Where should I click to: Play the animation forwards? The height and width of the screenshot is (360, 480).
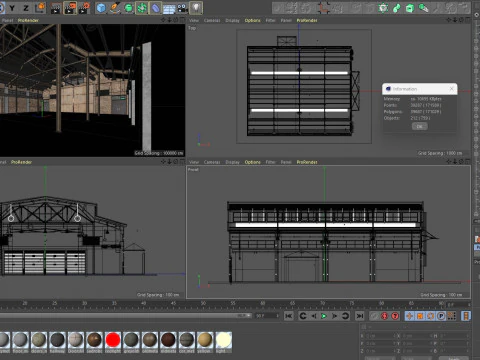coord(324,316)
